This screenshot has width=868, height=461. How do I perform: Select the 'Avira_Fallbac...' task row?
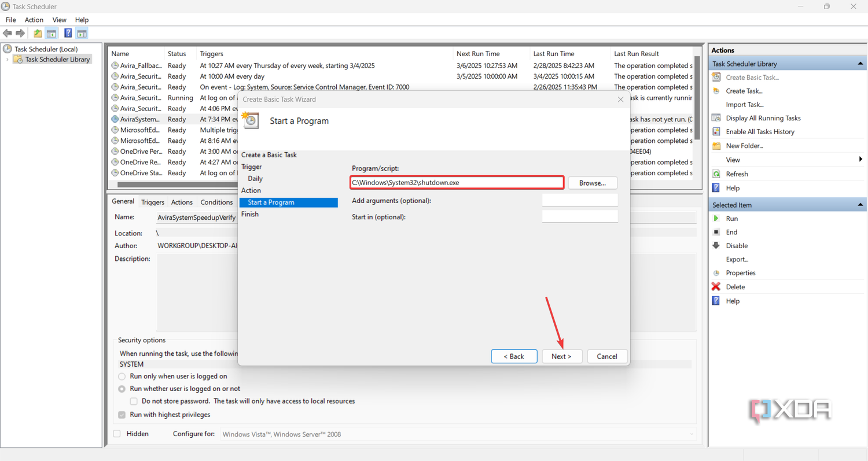(402, 65)
